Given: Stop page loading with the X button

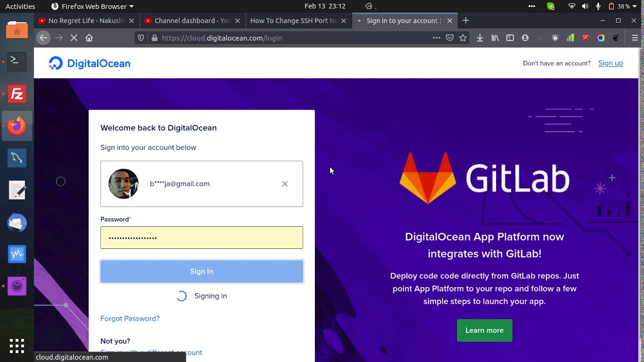Looking at the screenshot, I should [74, 38].
